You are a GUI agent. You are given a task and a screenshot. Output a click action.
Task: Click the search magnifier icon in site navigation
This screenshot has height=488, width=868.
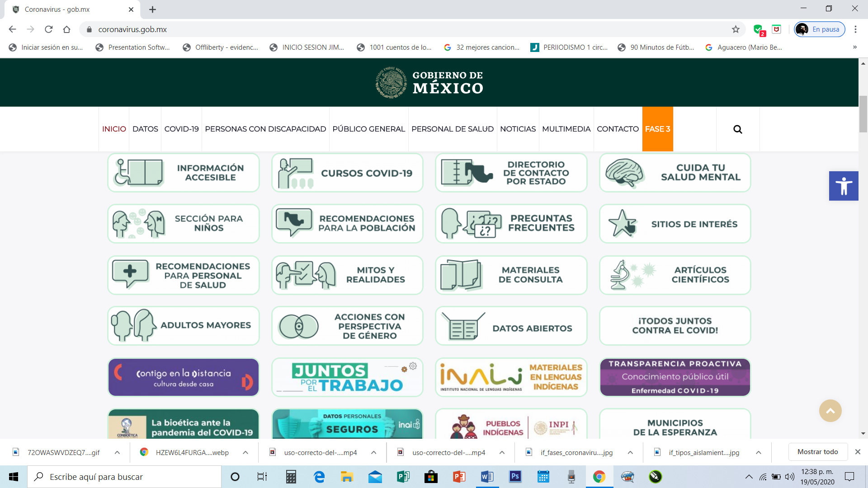pyautogui.click(x=737, y=129)
